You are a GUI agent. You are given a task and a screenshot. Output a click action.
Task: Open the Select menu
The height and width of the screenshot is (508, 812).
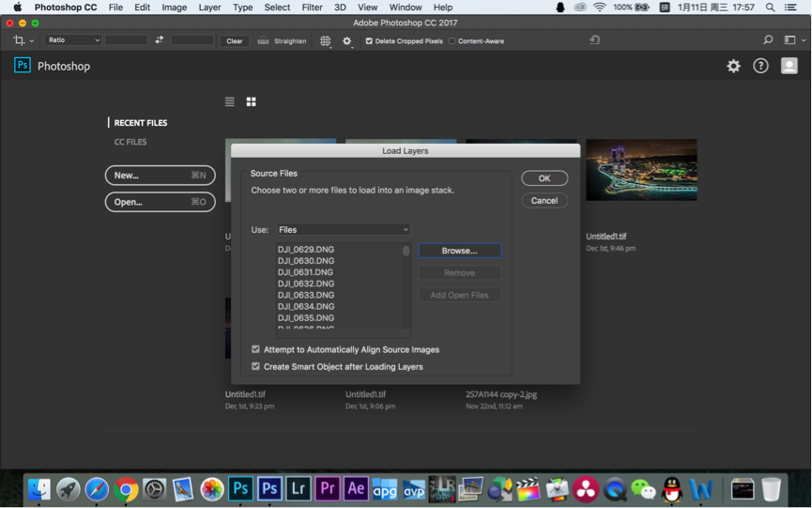pyautogui.click(x=277, y=8)
